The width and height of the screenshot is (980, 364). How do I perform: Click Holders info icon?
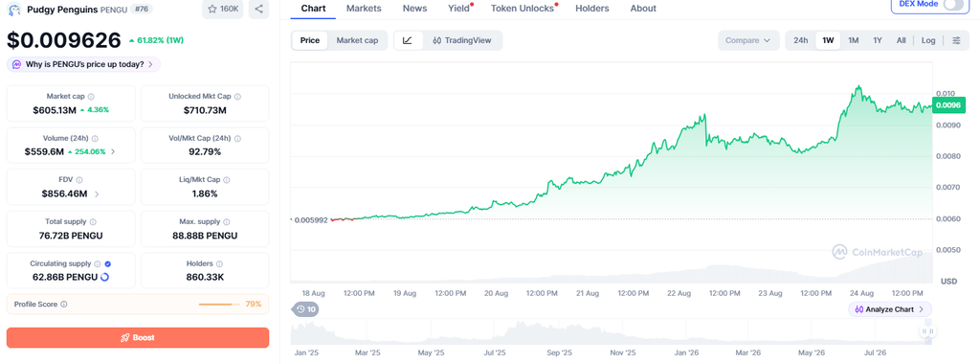[x=219, y=264]
